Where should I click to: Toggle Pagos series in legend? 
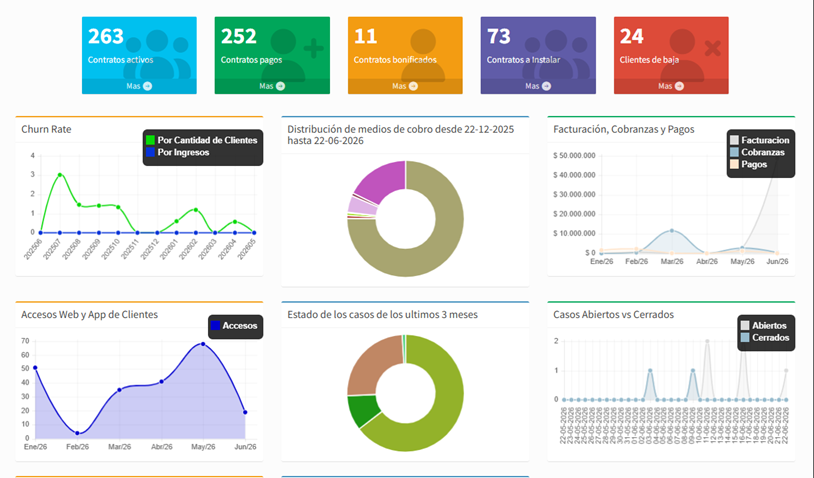pos(734,165)
